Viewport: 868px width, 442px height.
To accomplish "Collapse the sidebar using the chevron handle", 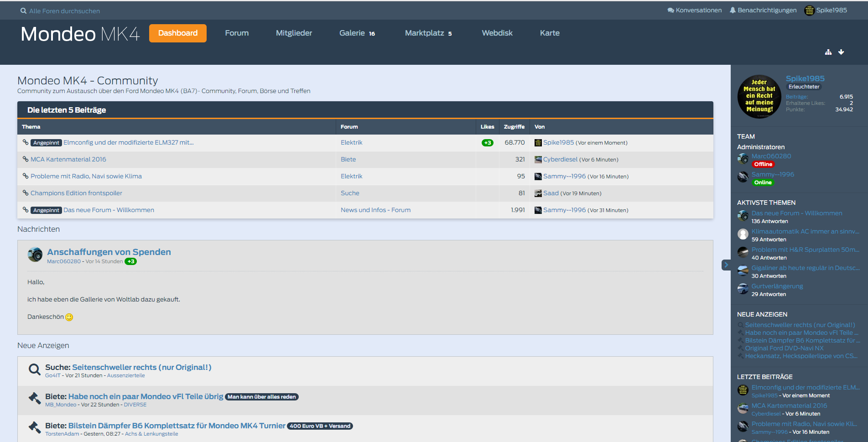I will [726, 265].
